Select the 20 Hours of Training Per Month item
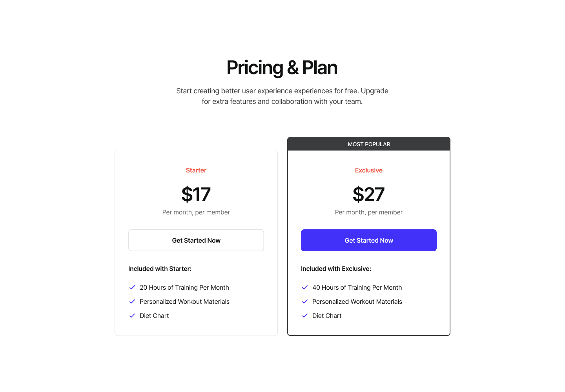The image size is (565, 392). pyautogui.click(x=184, y=287)
